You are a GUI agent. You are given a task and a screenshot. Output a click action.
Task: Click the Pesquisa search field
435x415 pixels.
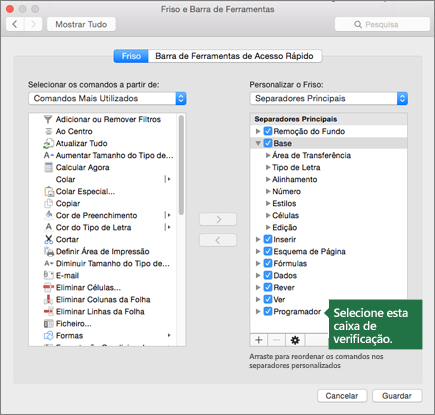tap(382, 24)
